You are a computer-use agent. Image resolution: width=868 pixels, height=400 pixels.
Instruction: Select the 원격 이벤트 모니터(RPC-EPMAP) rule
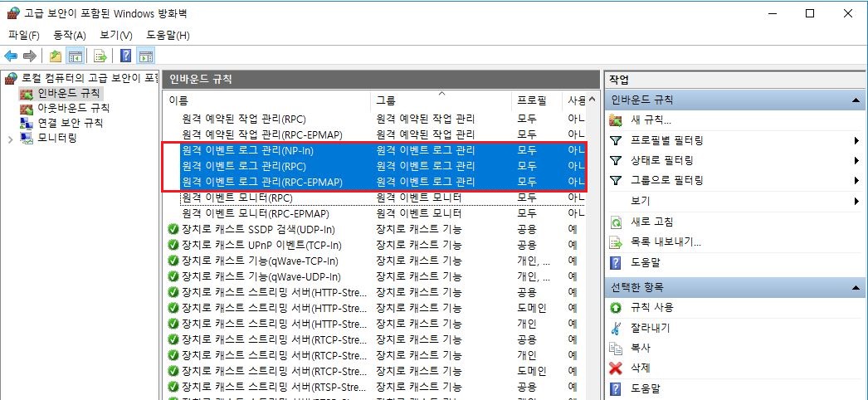click(x=256, y=213)
